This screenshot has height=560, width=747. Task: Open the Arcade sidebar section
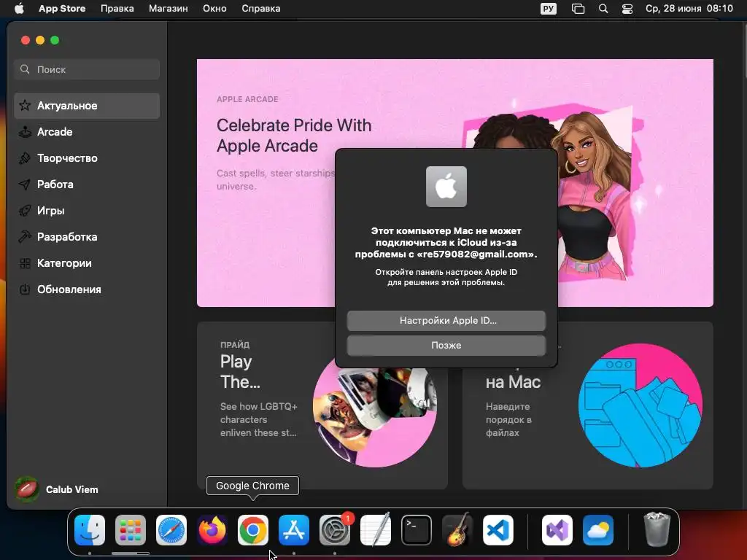click(x=87, y=132)
